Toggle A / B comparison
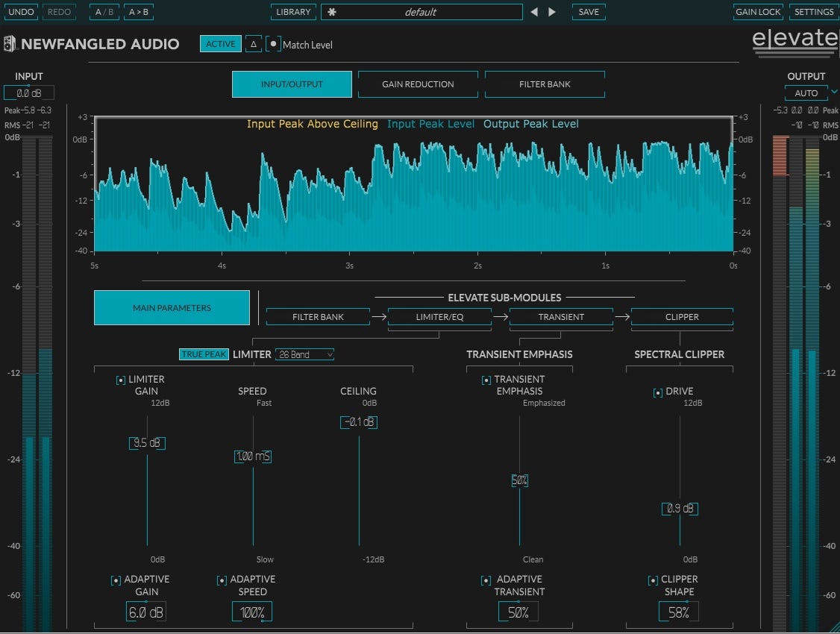This screenshot has width=840, height=634. [x=104, y=12]
